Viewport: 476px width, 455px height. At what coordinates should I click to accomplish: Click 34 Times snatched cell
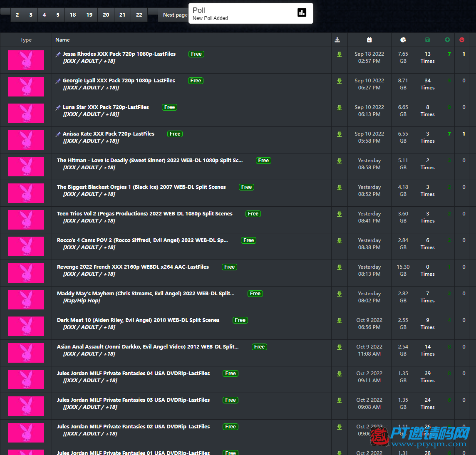pos(427,84)
